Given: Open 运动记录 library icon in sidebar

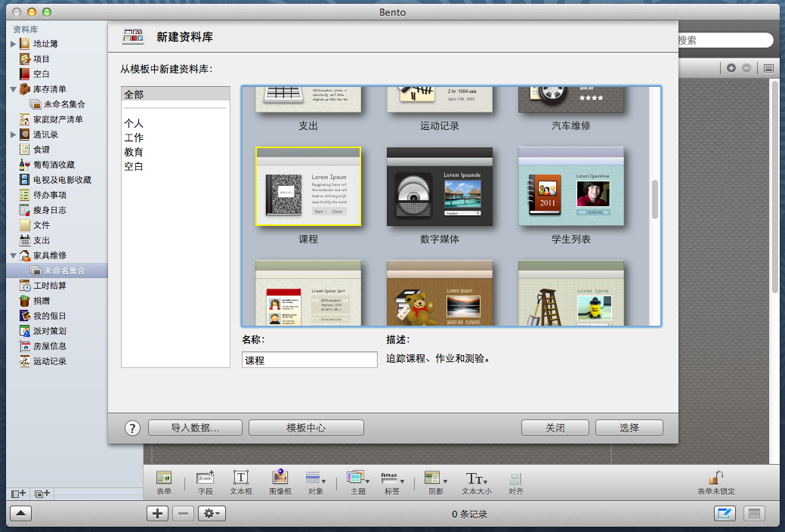Looking at the screenshot, I should point(24,361).
